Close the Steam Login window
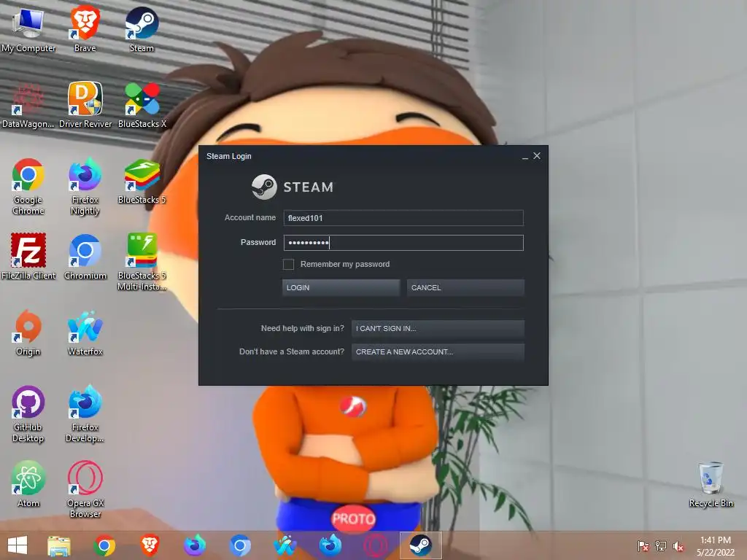This screenshot has height=560, width=747. coord(537,156)
